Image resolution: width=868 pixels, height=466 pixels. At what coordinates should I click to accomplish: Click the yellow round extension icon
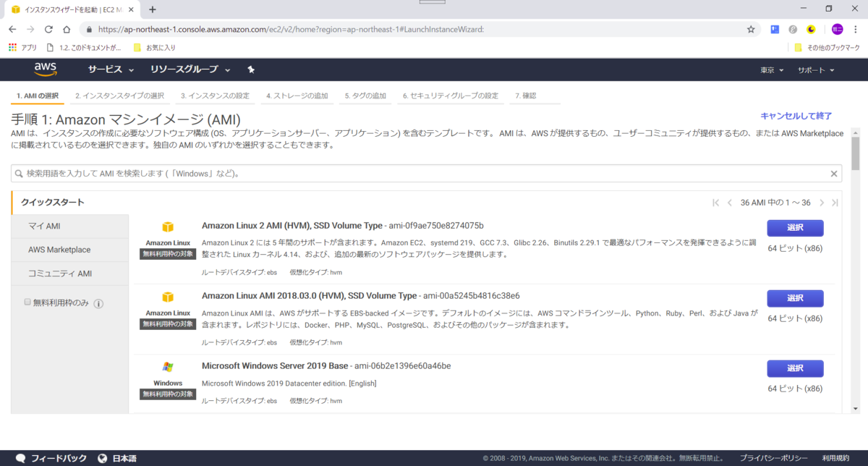tap(812, 30)
